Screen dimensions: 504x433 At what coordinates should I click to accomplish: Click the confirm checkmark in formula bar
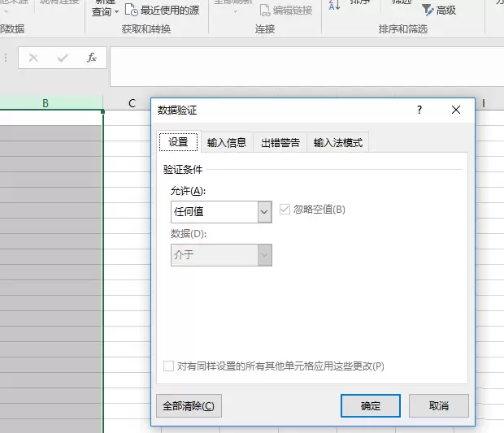63,58
